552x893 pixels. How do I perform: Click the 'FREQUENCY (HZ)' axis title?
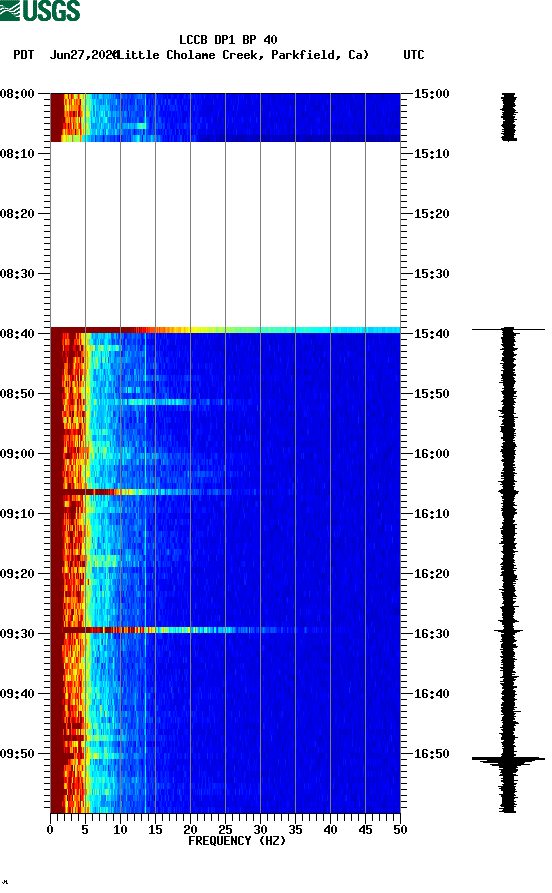tap(236, 841)
